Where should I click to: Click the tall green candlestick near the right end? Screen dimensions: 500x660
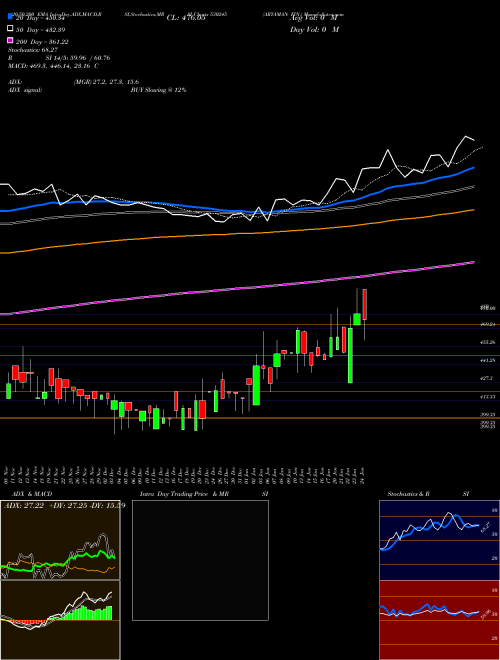tap(350, 355)
